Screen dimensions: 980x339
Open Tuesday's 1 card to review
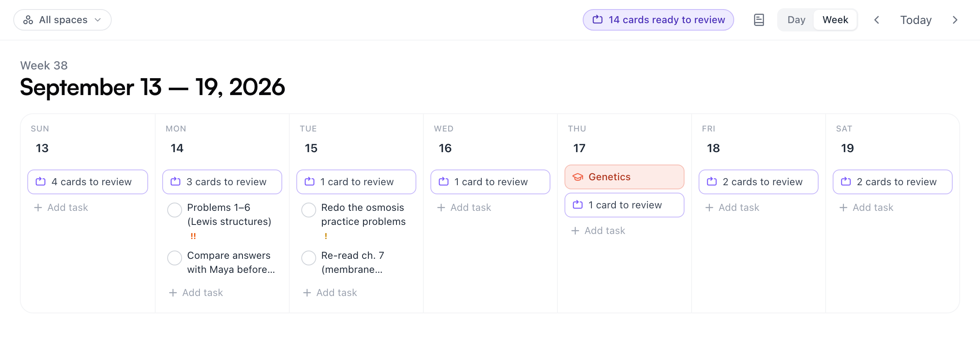[x=356, y=182]
